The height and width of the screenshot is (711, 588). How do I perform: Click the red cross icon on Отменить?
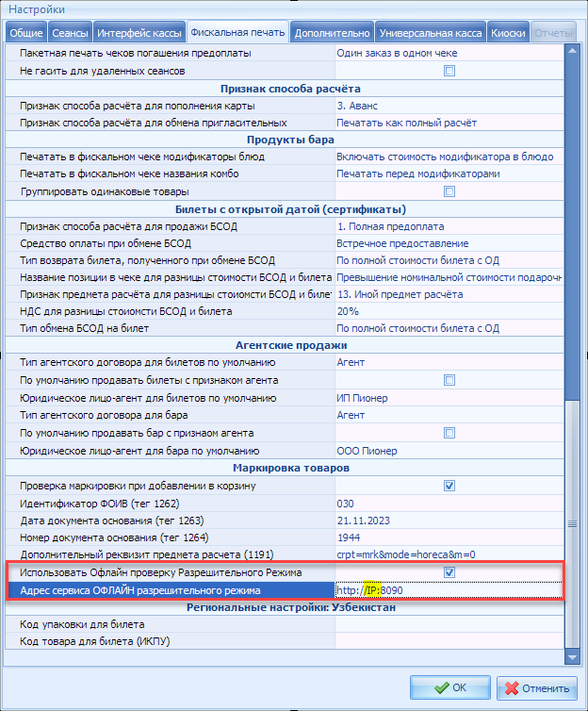point(512,688)
